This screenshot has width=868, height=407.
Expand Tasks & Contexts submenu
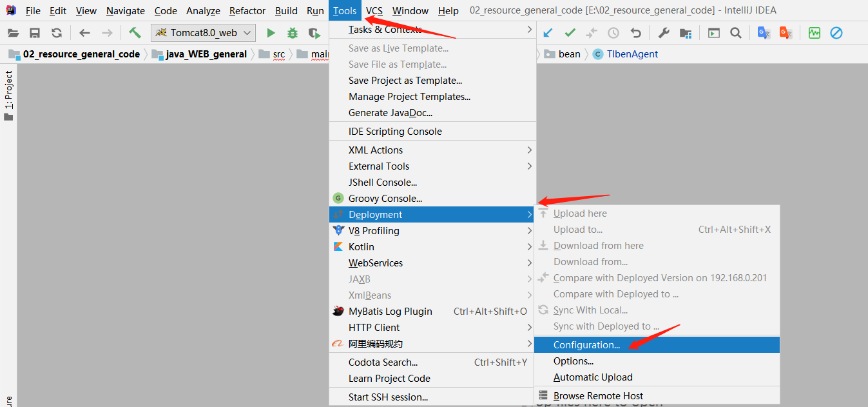point(432,30)
